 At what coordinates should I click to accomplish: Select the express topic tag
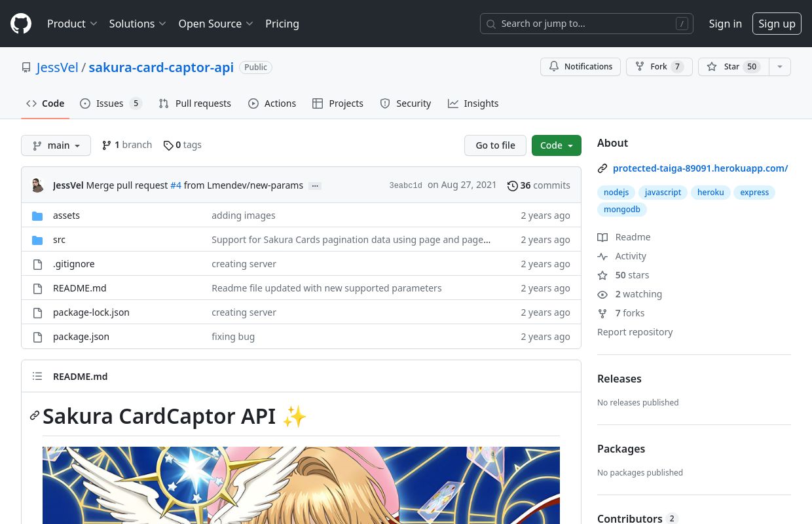754,193
